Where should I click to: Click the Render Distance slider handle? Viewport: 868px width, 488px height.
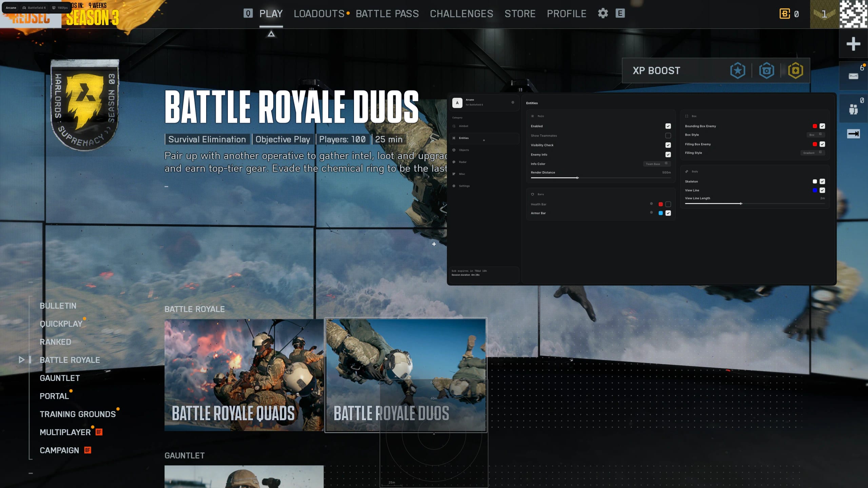coord(577,178)
